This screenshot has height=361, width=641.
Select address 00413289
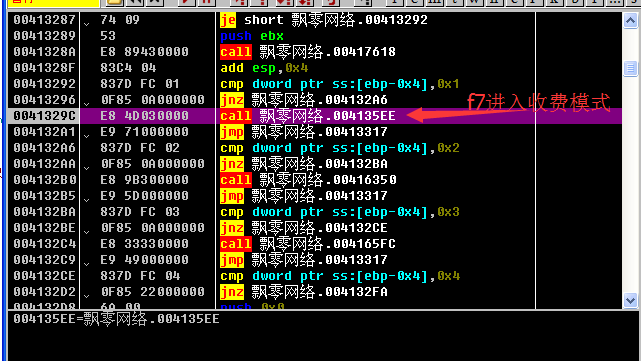point(44,36)
